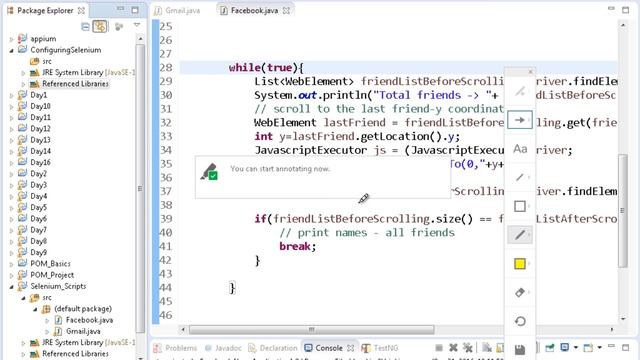Select the arrow annotation tool

(x=520, y=120)
